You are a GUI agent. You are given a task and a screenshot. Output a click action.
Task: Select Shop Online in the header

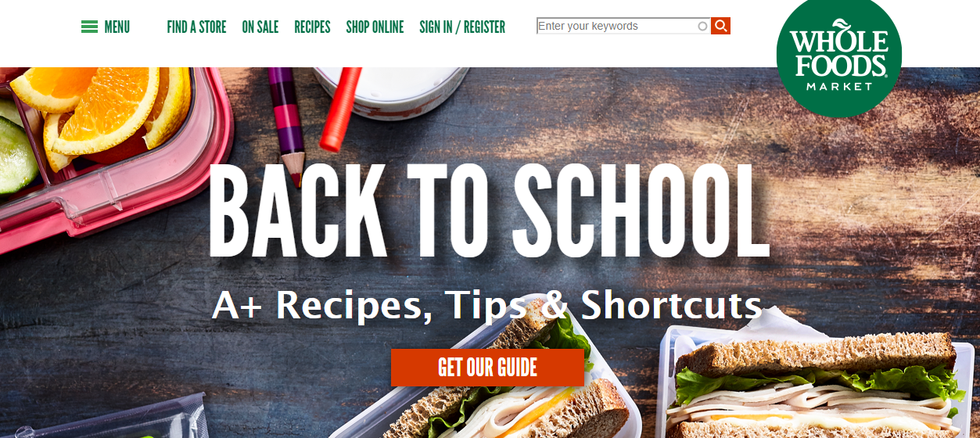tap(375, 27)
